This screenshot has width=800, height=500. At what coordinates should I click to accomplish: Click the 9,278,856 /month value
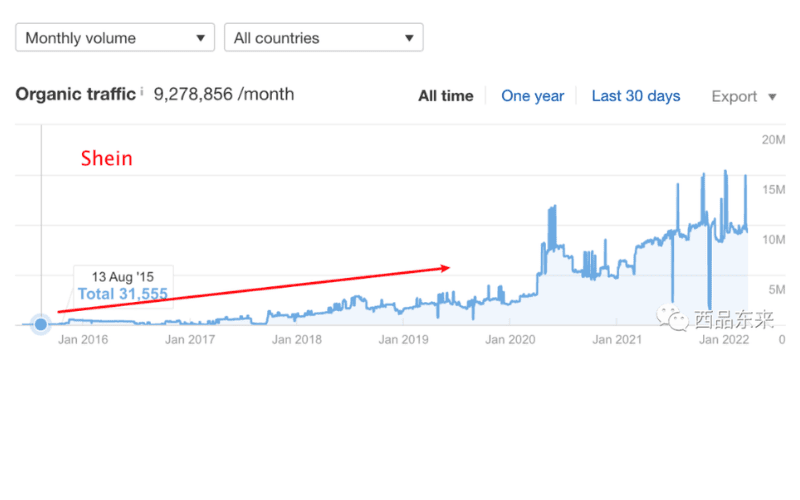tap(223, 94)
